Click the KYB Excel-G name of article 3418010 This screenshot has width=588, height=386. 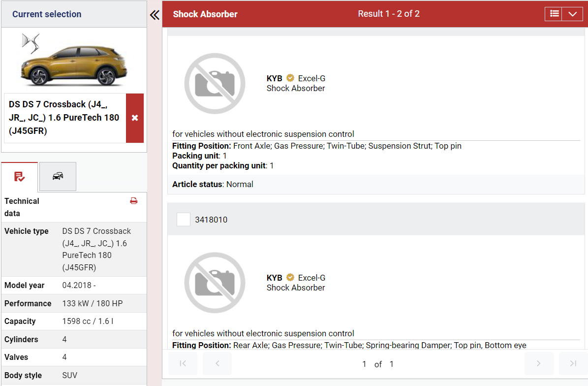coord(296,278)
